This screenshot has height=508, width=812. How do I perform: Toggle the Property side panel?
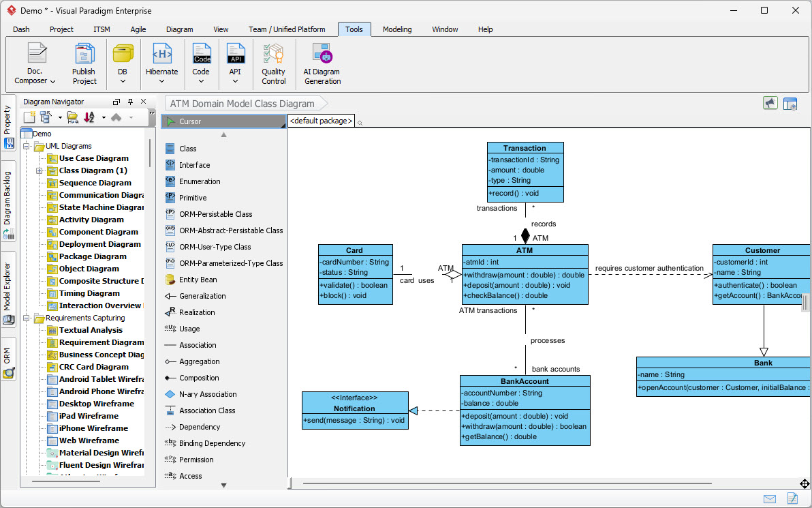pos(8,123)
